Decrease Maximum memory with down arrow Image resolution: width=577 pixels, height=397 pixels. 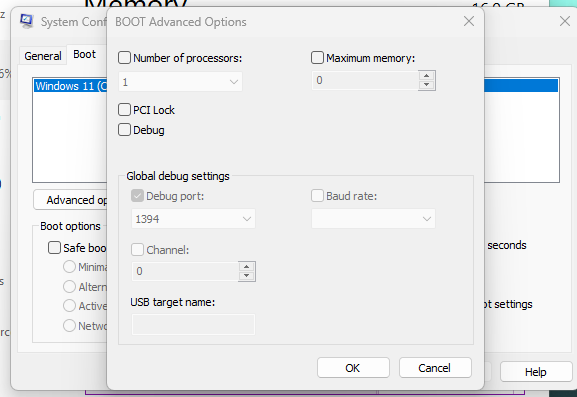pyautogui.click(x=426, y=85)
